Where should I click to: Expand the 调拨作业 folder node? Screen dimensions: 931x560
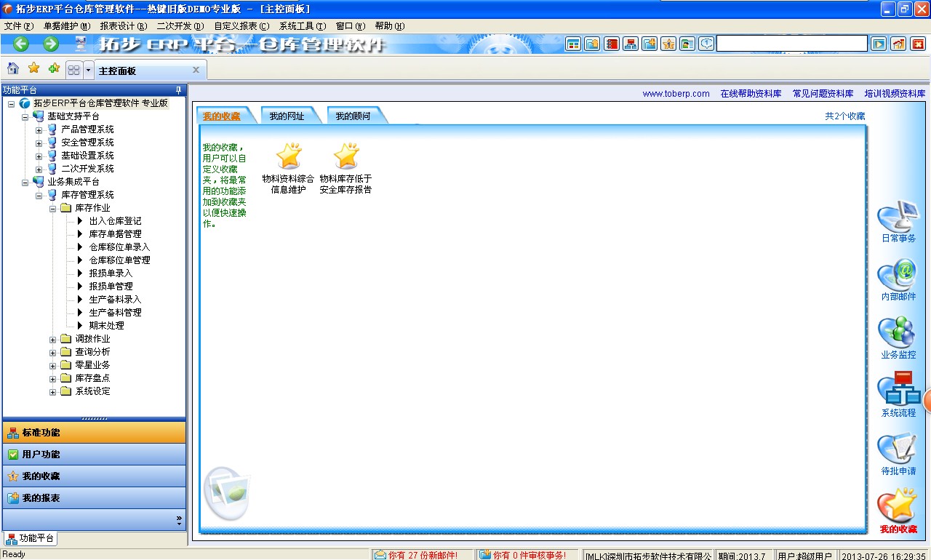pos(53,339)
